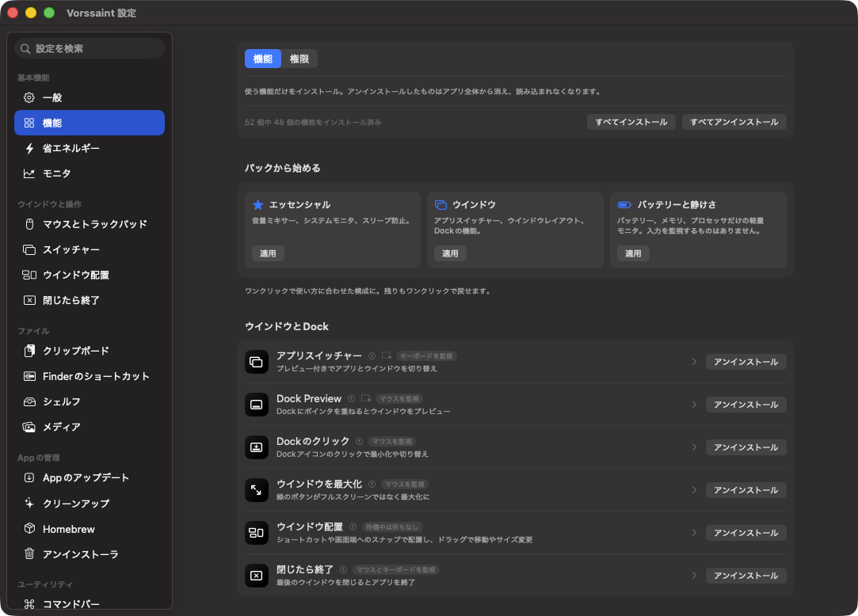Click the Dock Preview feature tile icon
The height and width of the screenshot is (616, 858).
pyautogui.click(x=256, y=405)
